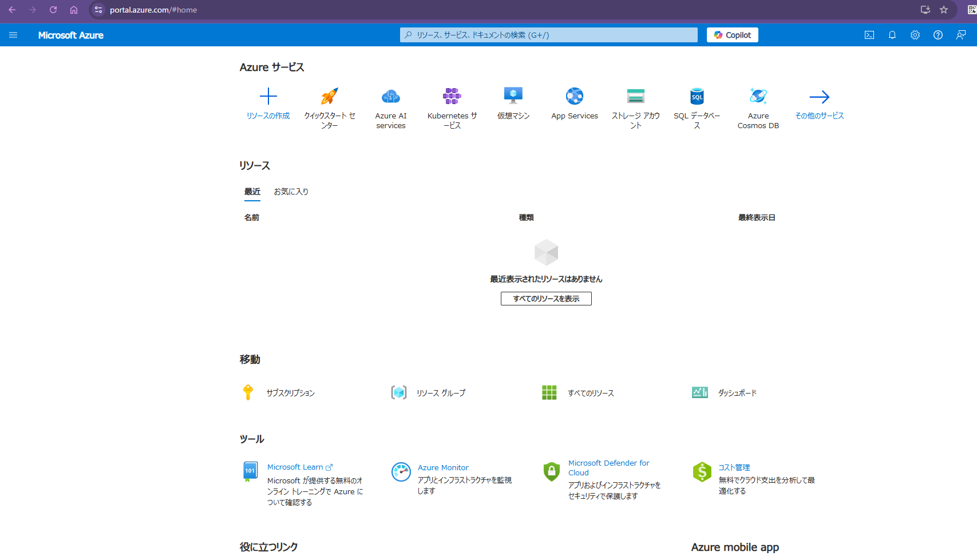Open クイックスタート センター rocket icon
This screenshot has height=560, width=977.
[x=330, y=96]
